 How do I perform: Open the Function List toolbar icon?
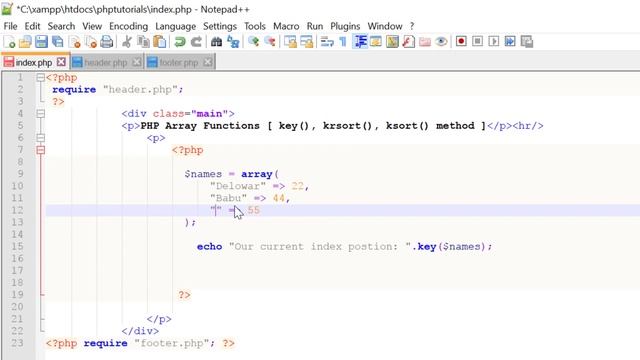coord(409,42)
